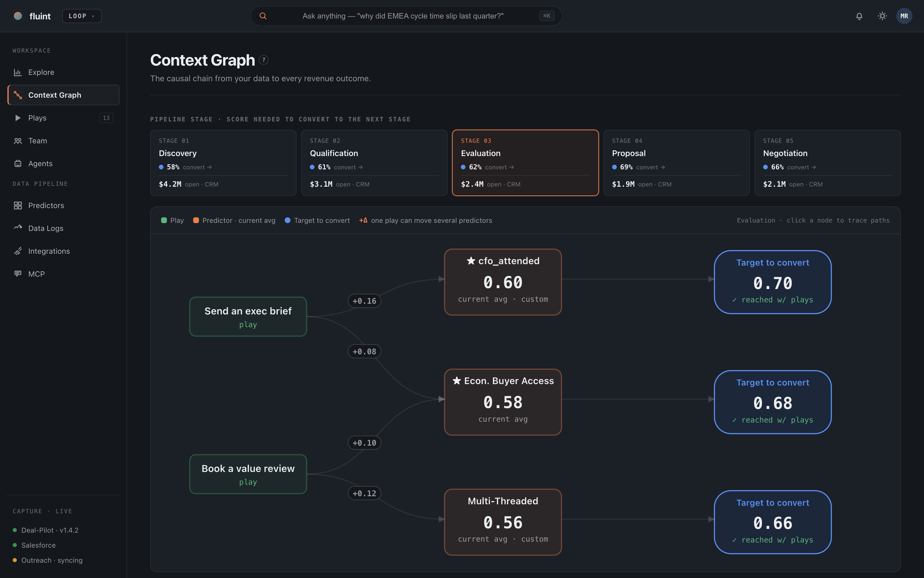
Task: Click the Plays count badge 13
Action: (x=106, y=118)
